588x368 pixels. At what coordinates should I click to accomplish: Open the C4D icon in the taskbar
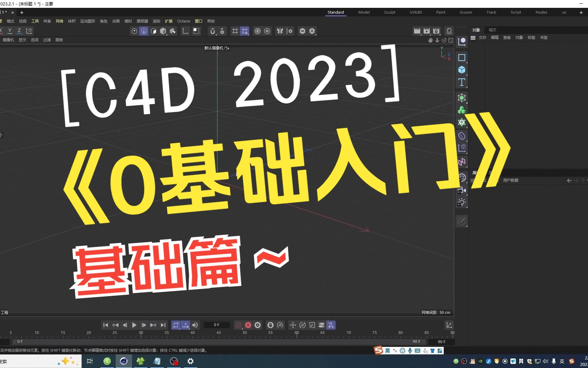[124, 361]
